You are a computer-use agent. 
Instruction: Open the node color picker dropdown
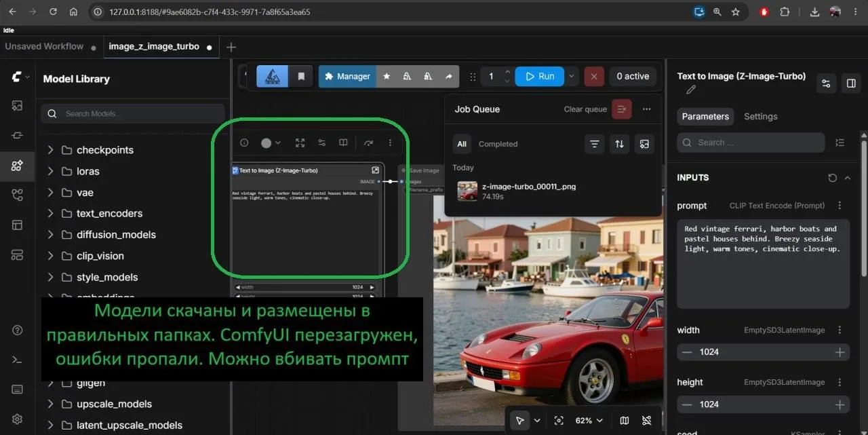click(271, 143)
